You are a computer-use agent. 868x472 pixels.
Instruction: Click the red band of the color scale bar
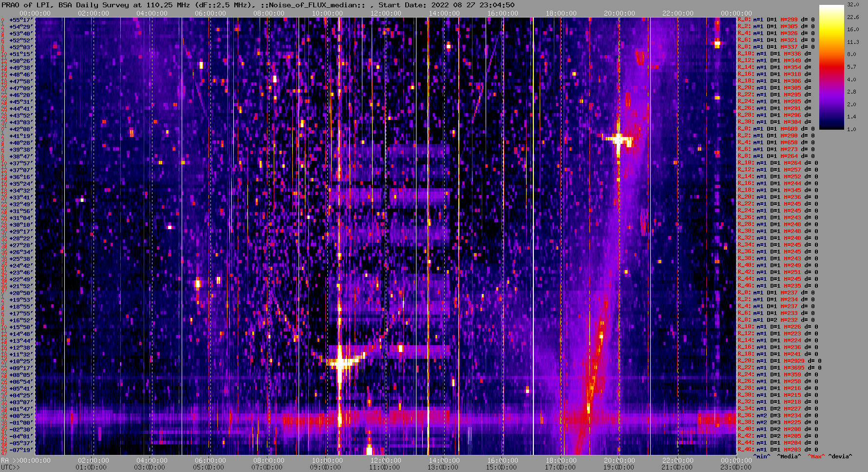click(831, 66)
